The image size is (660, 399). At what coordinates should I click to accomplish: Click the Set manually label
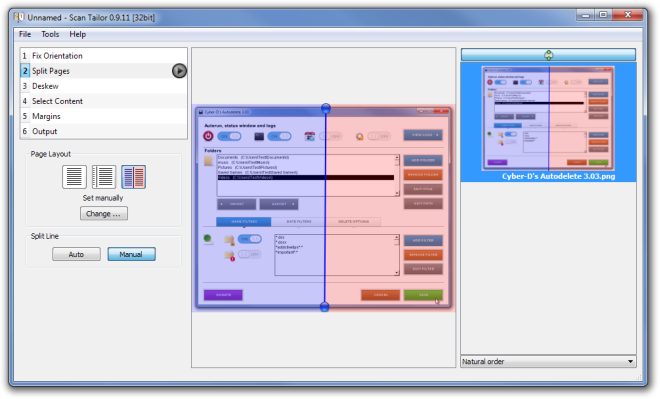click(103, 198)
